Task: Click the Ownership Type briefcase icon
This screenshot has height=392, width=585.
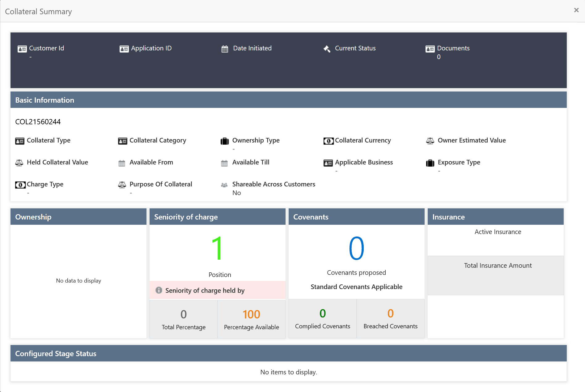Action: click(x=225, y=141)
